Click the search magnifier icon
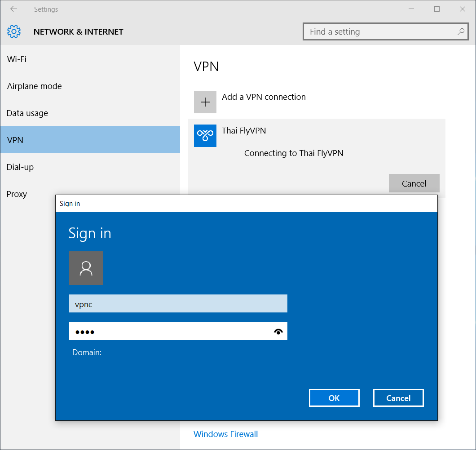 coord(461,32)
